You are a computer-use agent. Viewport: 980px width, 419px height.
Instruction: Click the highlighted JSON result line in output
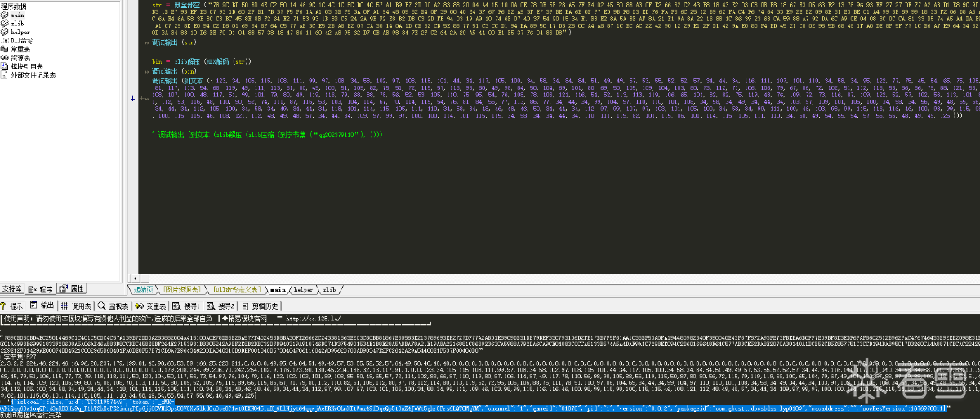coord(475,405)
